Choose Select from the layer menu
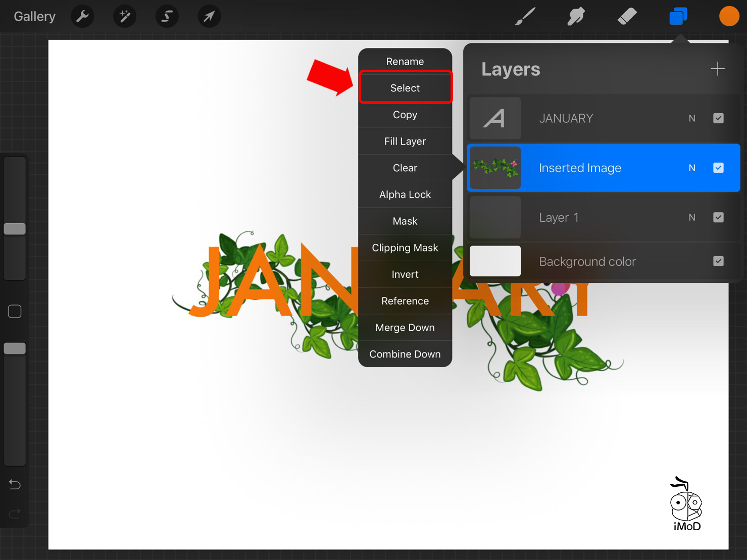Viewport: 747px width, 560px height. (x=405, y=88)
